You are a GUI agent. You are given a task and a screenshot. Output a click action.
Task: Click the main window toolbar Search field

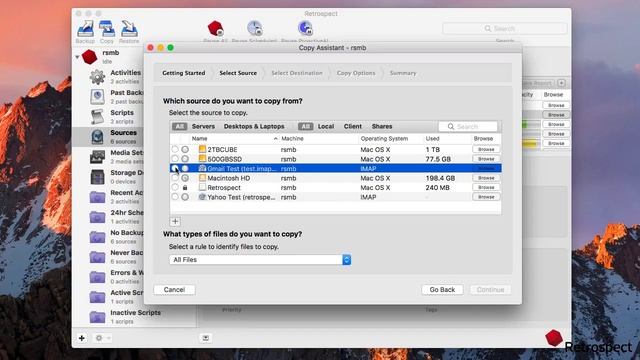point(504,29)
